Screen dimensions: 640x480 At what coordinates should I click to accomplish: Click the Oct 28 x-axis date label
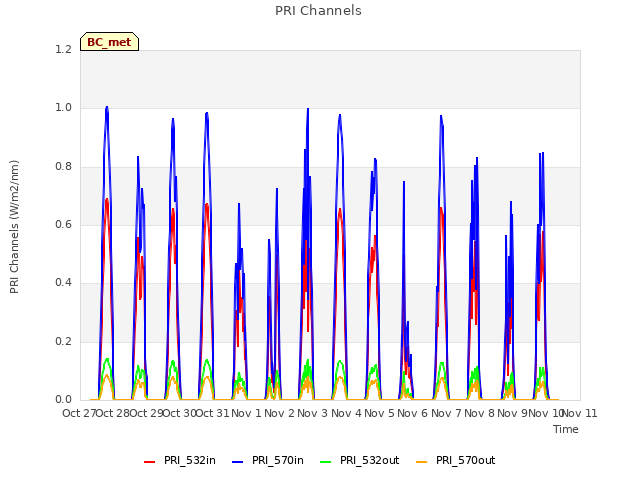pyautogui.click(x=112, y=413)
